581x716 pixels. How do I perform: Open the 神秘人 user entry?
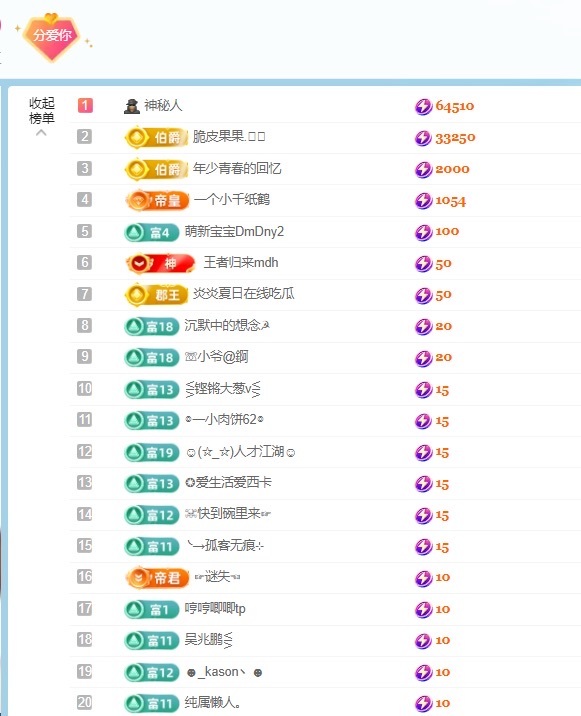(x=163, y=105)
